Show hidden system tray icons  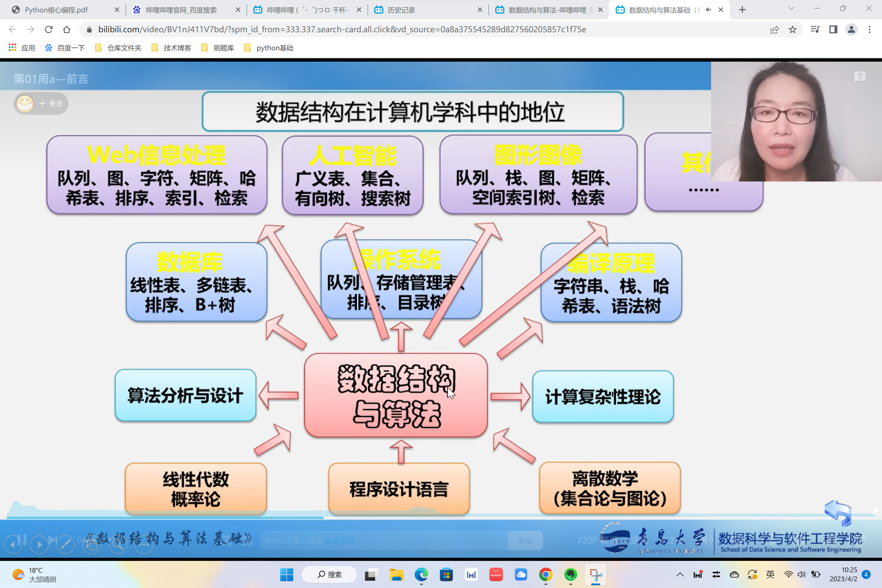point(680,574)
